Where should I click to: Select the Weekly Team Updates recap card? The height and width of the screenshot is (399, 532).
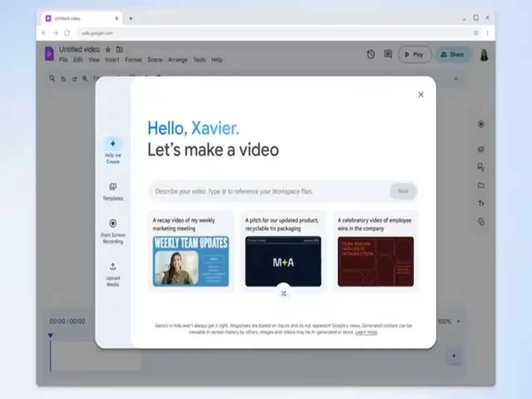coord(191,251)
